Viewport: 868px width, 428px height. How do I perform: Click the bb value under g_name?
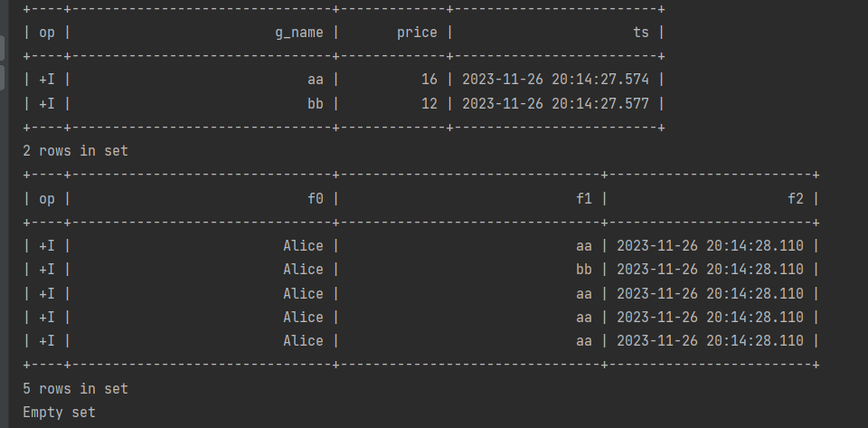(316, 103)
